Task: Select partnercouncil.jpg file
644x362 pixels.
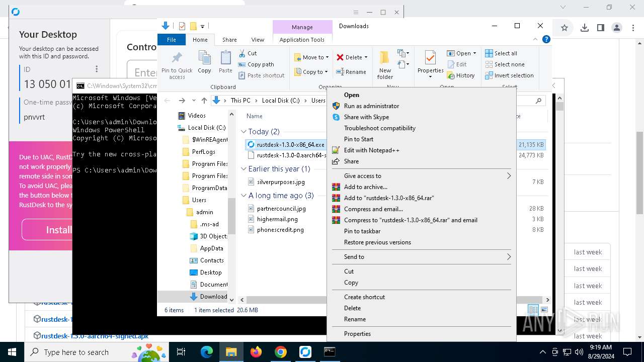Action: [281, 209]
